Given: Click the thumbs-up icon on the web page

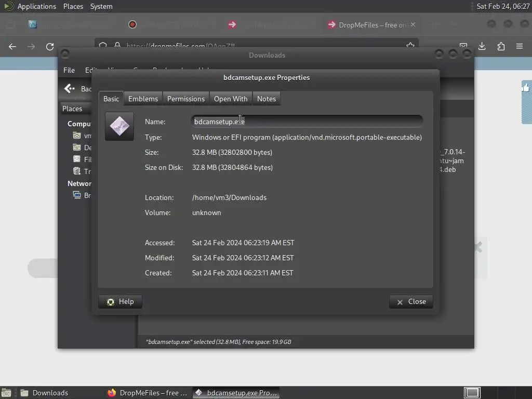Looking at the screenshot, I should 526,88.
